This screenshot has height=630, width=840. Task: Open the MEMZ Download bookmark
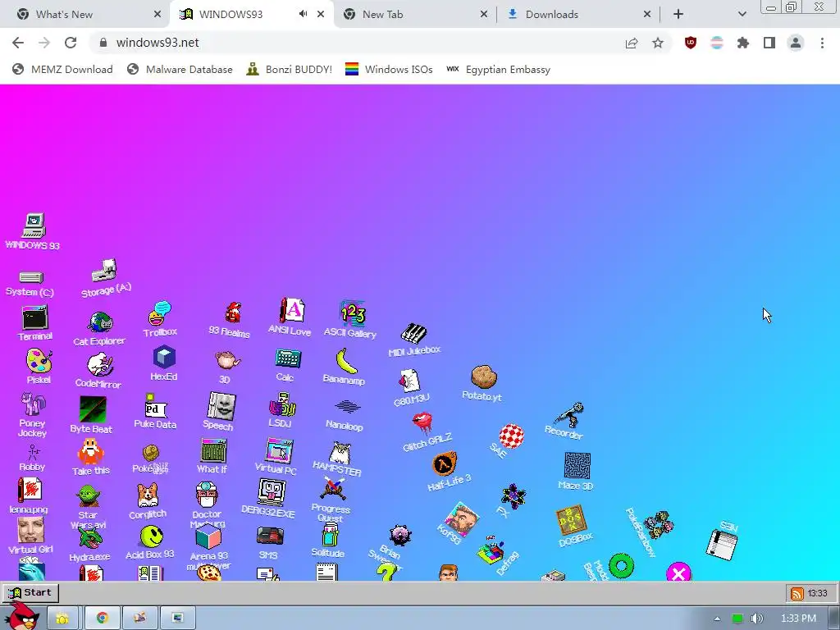[x=62, y=70]
